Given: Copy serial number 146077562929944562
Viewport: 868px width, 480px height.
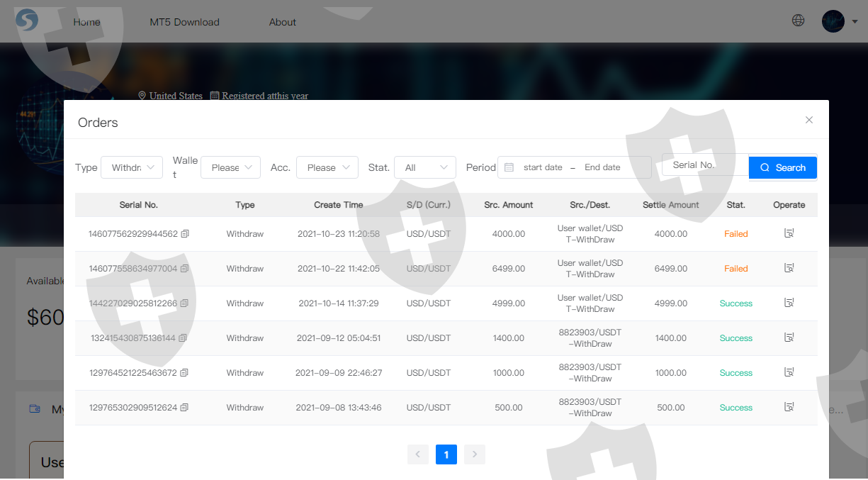Looking at the screenshot, I should click(185, 234).
